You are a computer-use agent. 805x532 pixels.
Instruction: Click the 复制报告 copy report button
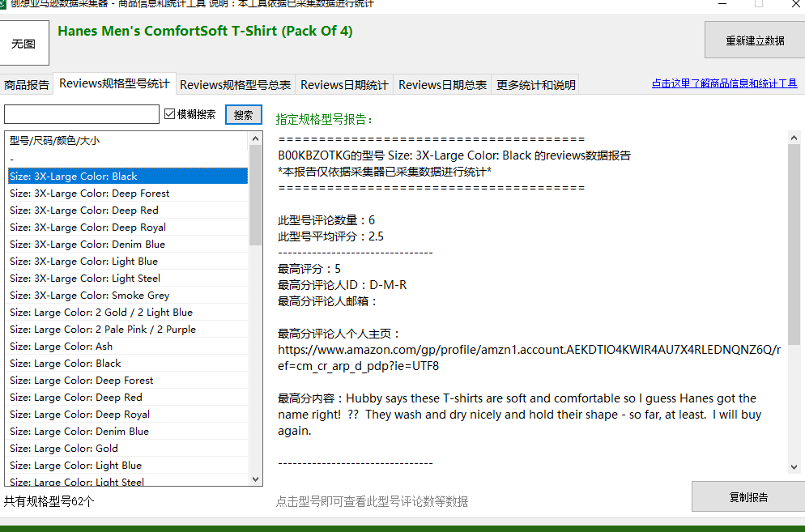tap(748, 496)
